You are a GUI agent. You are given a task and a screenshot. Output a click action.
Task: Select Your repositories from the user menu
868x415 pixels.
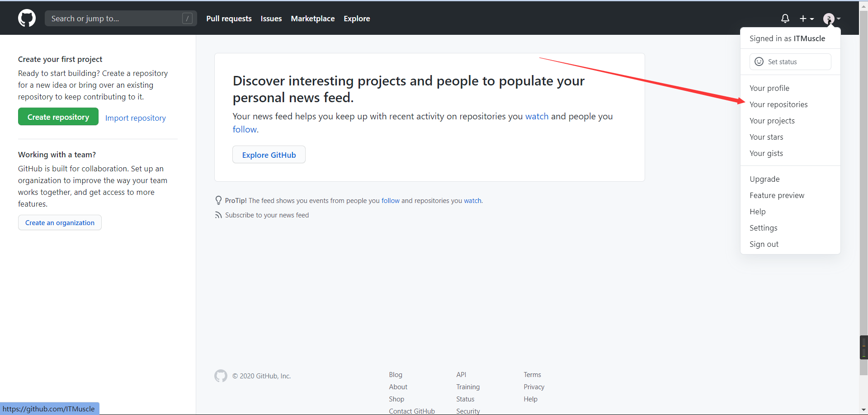click(778, 104)
